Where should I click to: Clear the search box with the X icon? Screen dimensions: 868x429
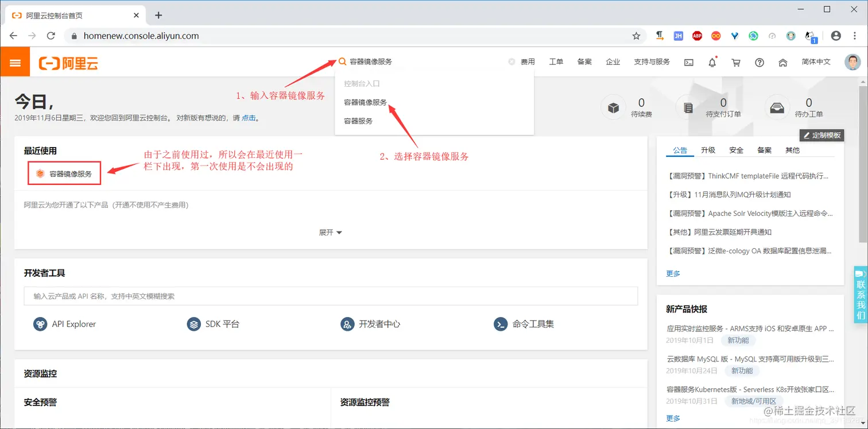(x=511, y=61)
